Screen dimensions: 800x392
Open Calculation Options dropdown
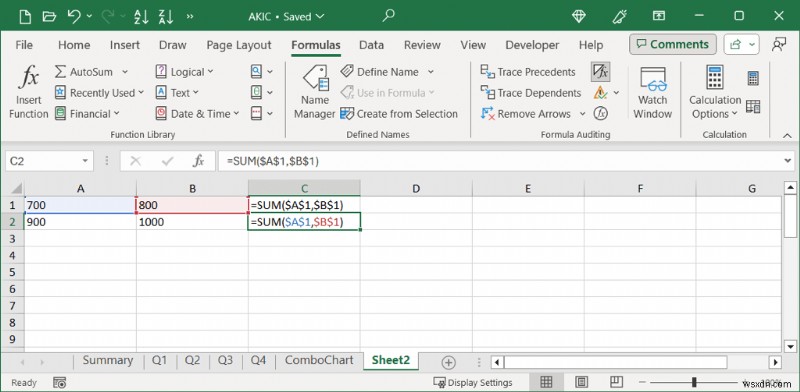coord(715,92)
